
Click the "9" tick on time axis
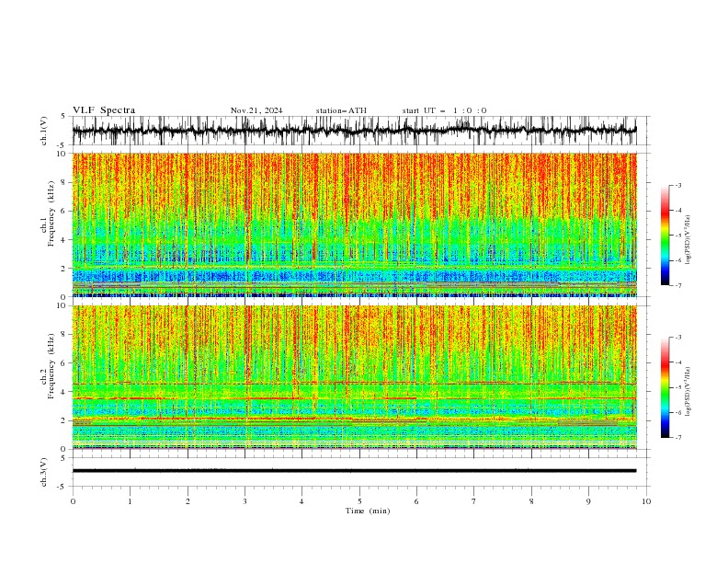pyautogui.click(x=588, y=501)
